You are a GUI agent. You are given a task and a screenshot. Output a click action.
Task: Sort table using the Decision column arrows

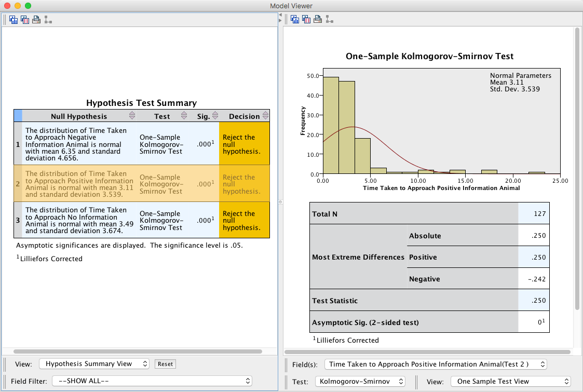tap(265, 116)
